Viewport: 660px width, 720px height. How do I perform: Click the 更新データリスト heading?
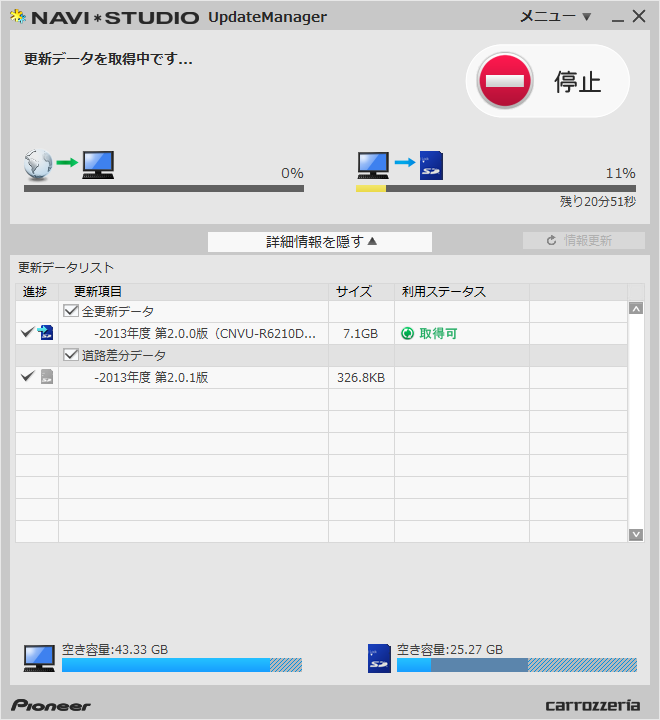pos(66,268)
